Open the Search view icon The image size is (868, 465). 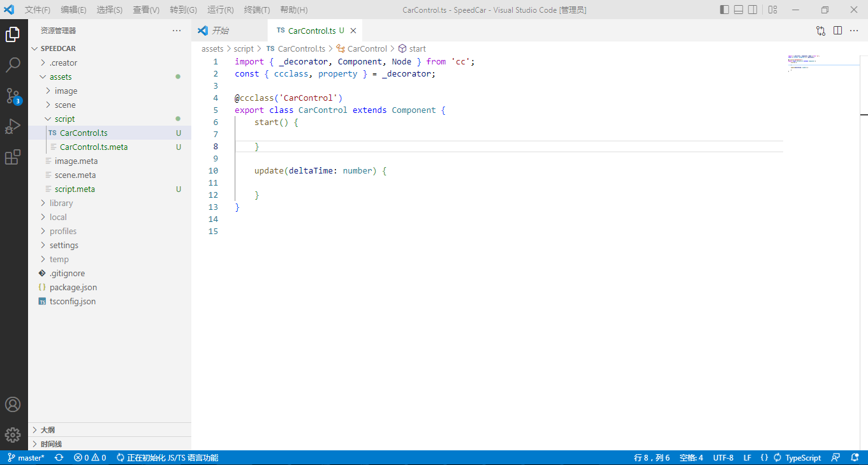pos(13,65)
